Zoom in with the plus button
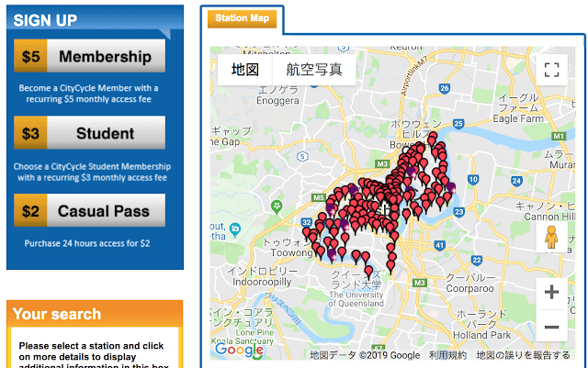Screen dimensions: 588x368 click(x=551, y=292)
